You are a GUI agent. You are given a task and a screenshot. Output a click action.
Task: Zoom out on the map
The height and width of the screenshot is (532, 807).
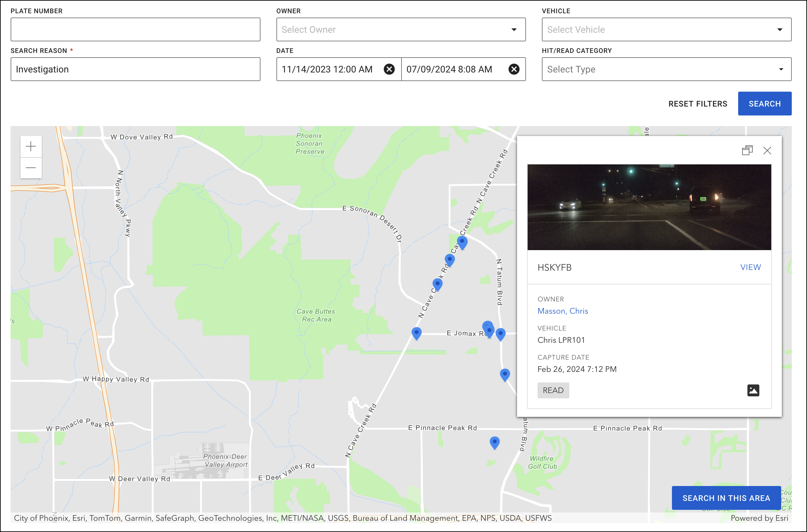[x=31, y=168]
